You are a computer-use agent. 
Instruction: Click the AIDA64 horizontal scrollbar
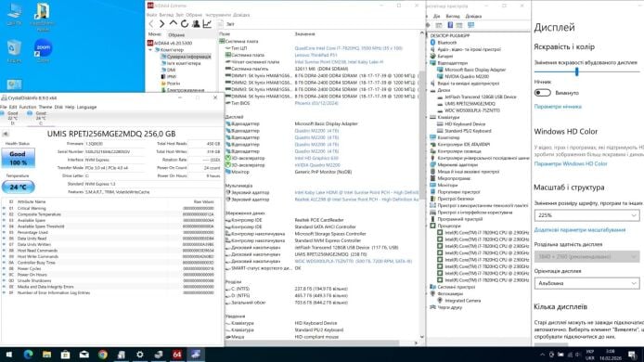pos(312,343)
